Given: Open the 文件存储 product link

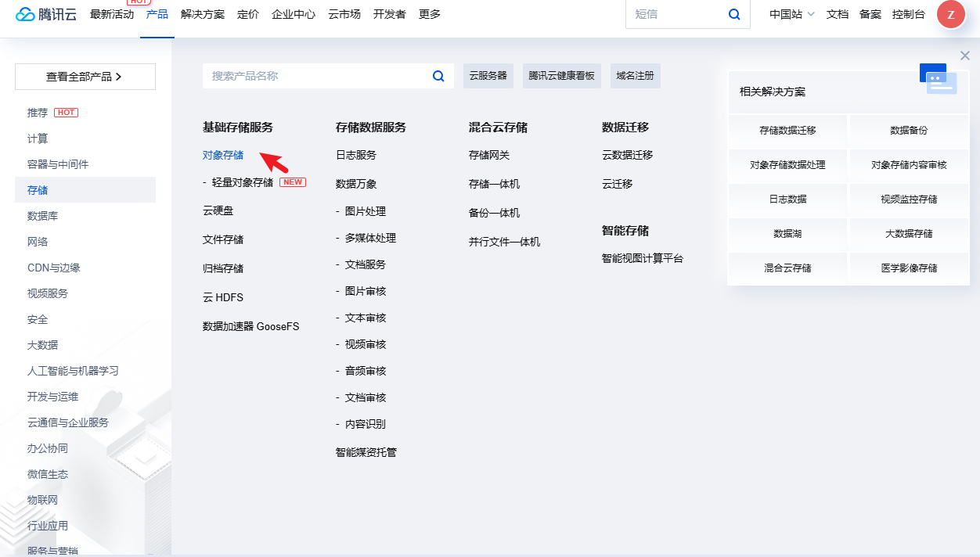Looking at the screenshot, I should tap(223, 239).
